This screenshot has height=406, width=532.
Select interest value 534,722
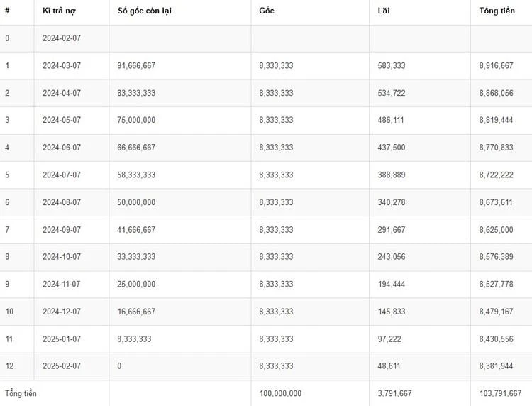point(392,93)
